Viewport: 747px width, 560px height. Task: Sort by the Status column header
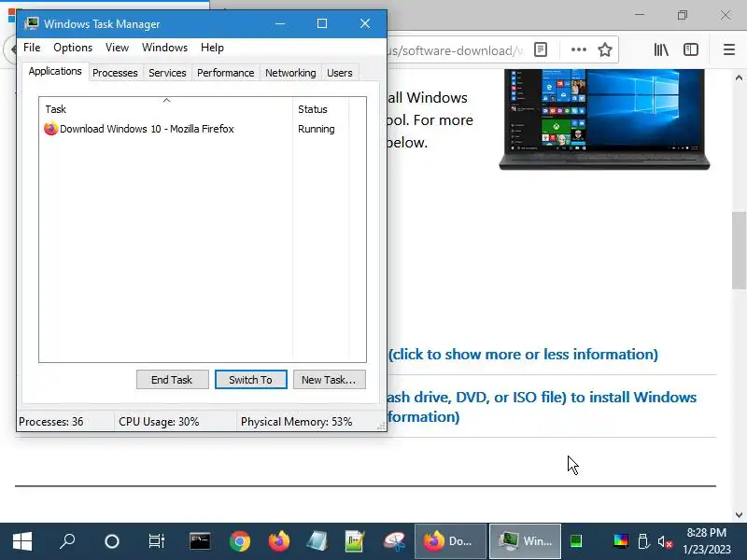pyautogui.click(x=320, y=109)
